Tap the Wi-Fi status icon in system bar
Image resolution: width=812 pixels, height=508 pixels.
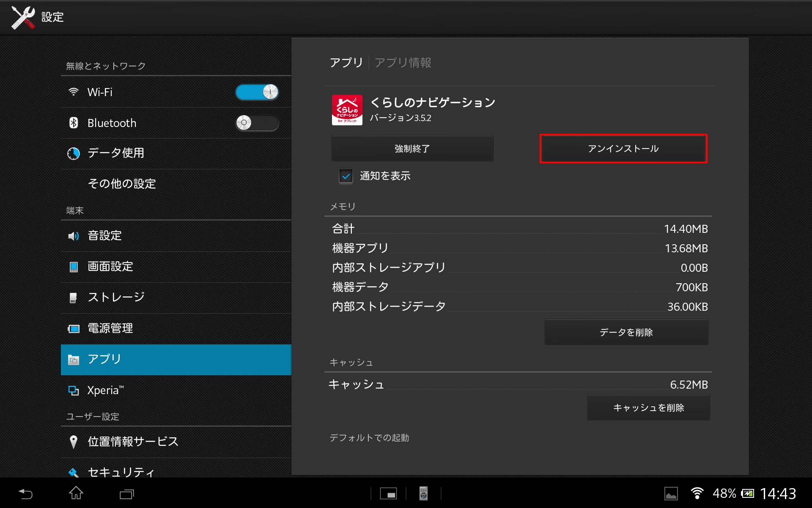point(697,493)
